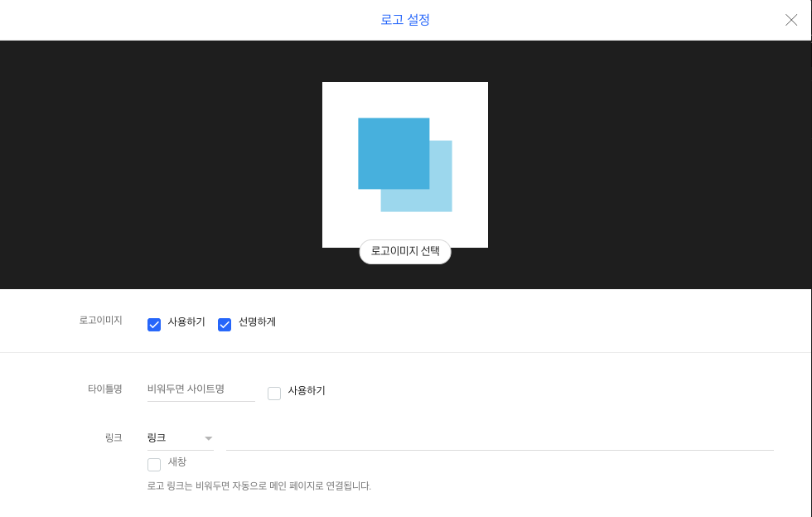The height and width of the screenshot is (517, 812).
Task: Click the 링크 row label
Action: coord(114,438)
